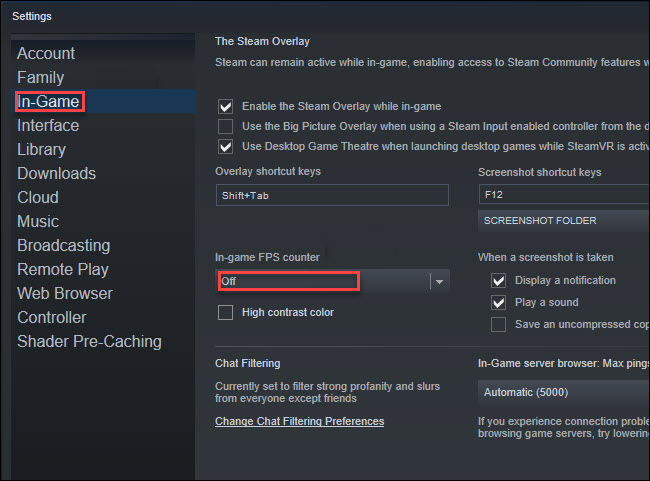650x481 pixels.
Task: Expand the In-game FPS counter dropdown arrow
Action: pyautogui.click(x=440, y=282)
